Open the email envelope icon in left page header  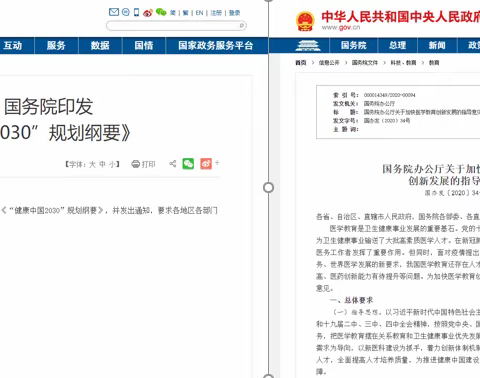114,12
